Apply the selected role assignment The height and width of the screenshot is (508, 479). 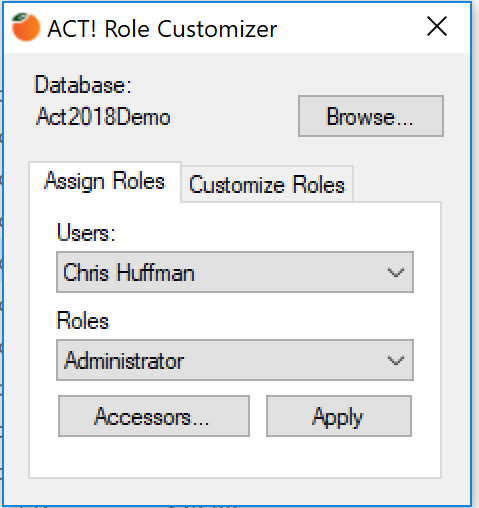(x=339, y=416)
